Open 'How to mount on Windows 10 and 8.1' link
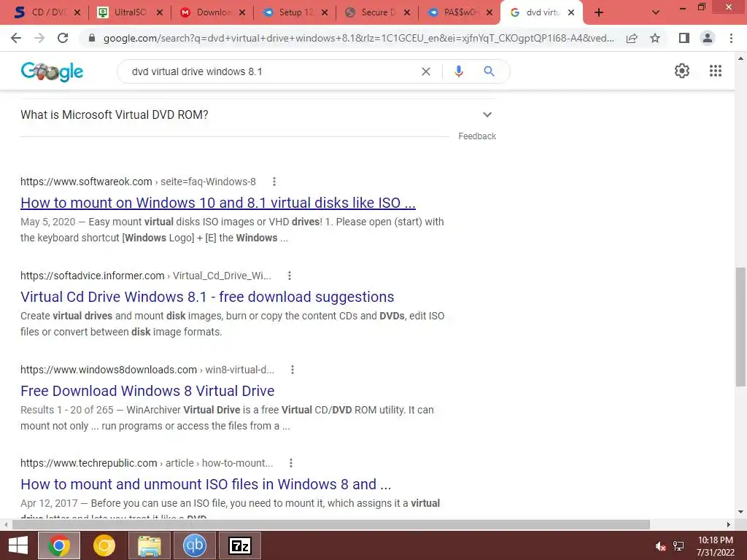The width and height of the screenshot is (747, 560). [217, 203]
